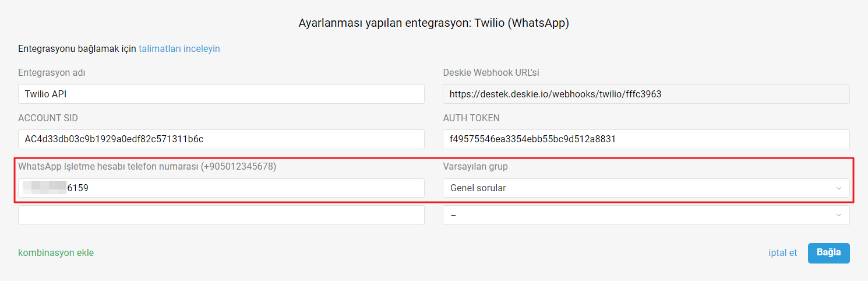Click the 'ACCOUNT SID' label text

[48, 118]
